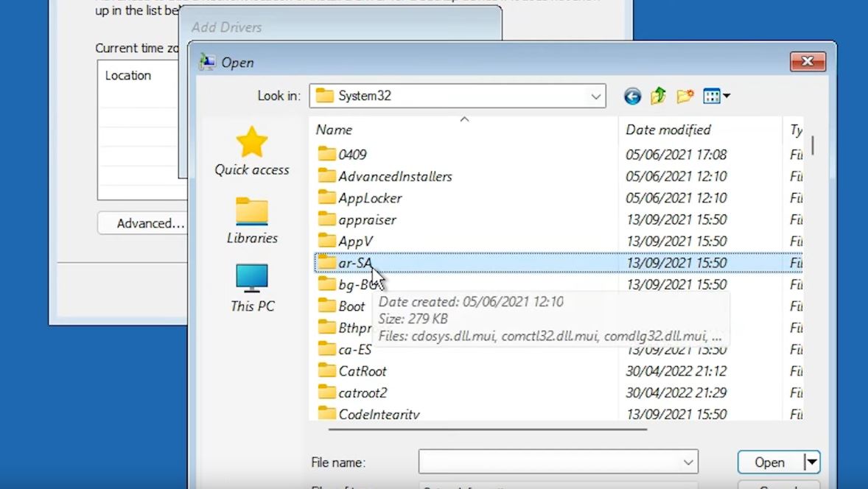This screenshot has width=868, height=489.
Task: Expand the File name dropdown arrow
Action: pos(688,462)
